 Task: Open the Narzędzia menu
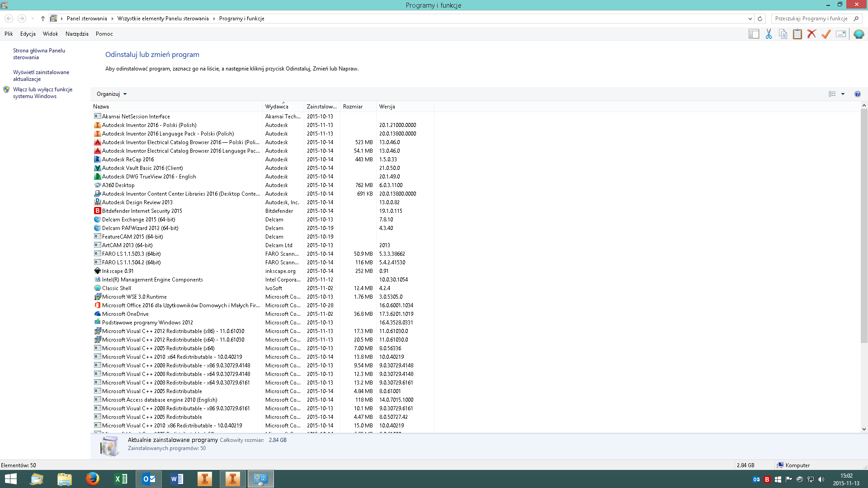coord(77,34)
